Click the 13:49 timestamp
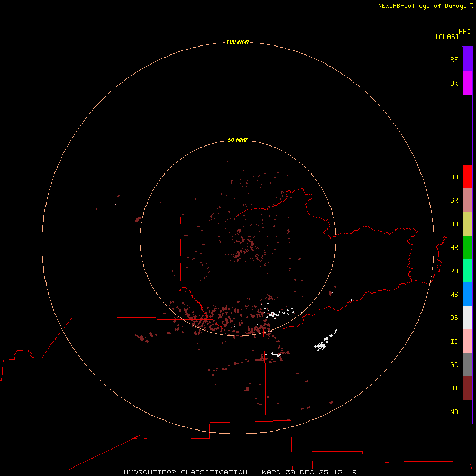476x476 pixels. tap(345, 472)
